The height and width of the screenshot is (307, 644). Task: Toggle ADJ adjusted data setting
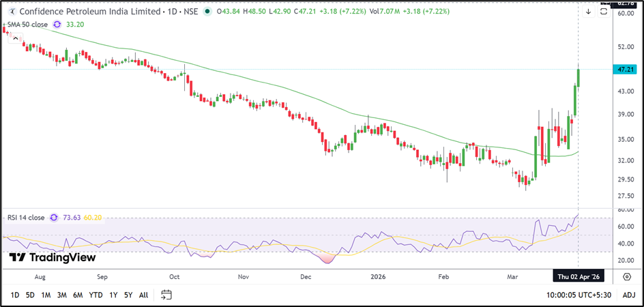[x=628, y=295]
